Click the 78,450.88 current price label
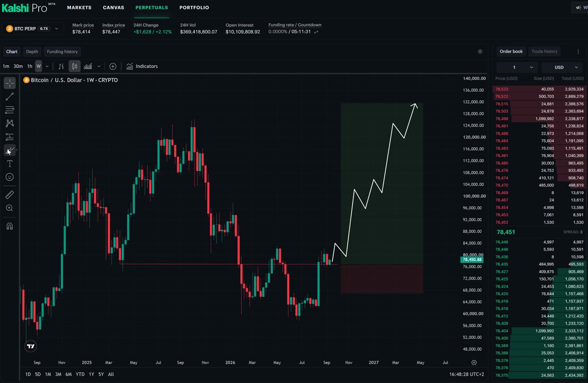 pyautogui.click(x=472, y=260)
